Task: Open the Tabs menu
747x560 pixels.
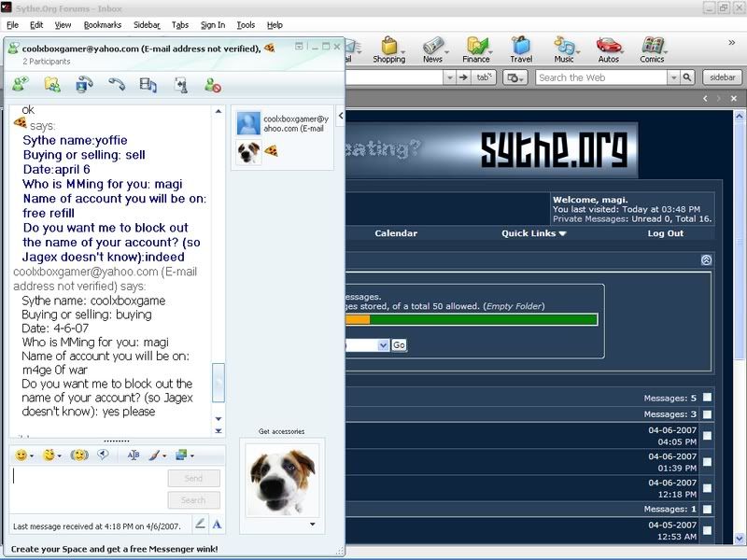Action: [x=180, y=25]
